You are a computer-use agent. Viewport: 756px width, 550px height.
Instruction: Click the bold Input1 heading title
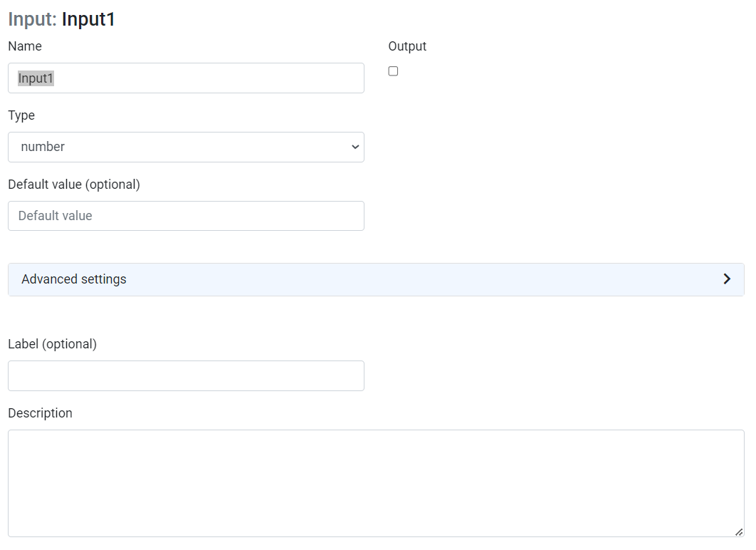[x=88, y=19]
